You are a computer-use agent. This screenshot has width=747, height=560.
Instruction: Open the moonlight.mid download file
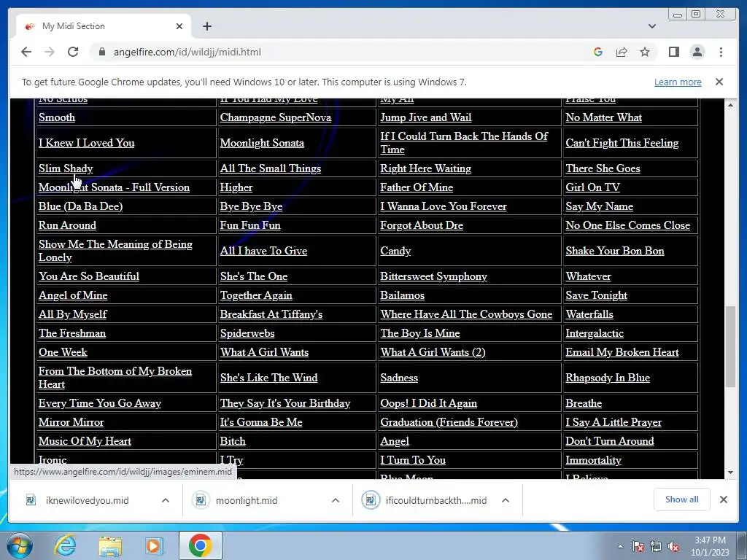[247, 500]
